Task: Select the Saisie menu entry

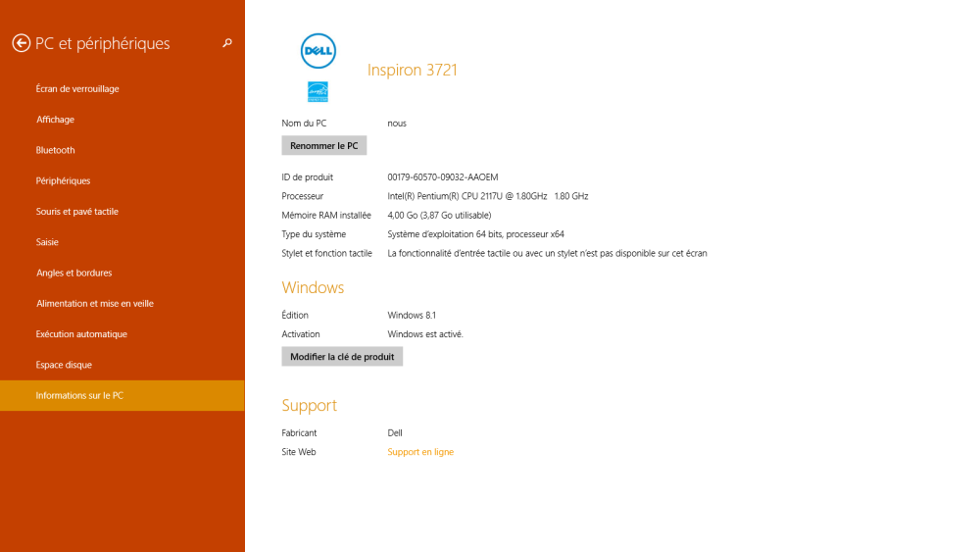Action: pos(47,242)
